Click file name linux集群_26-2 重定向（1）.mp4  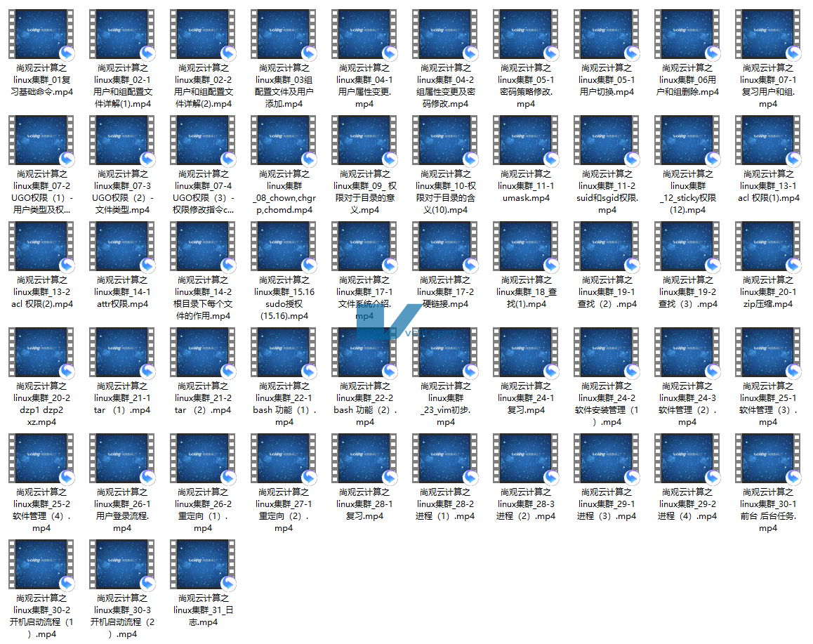pos(204,511)
